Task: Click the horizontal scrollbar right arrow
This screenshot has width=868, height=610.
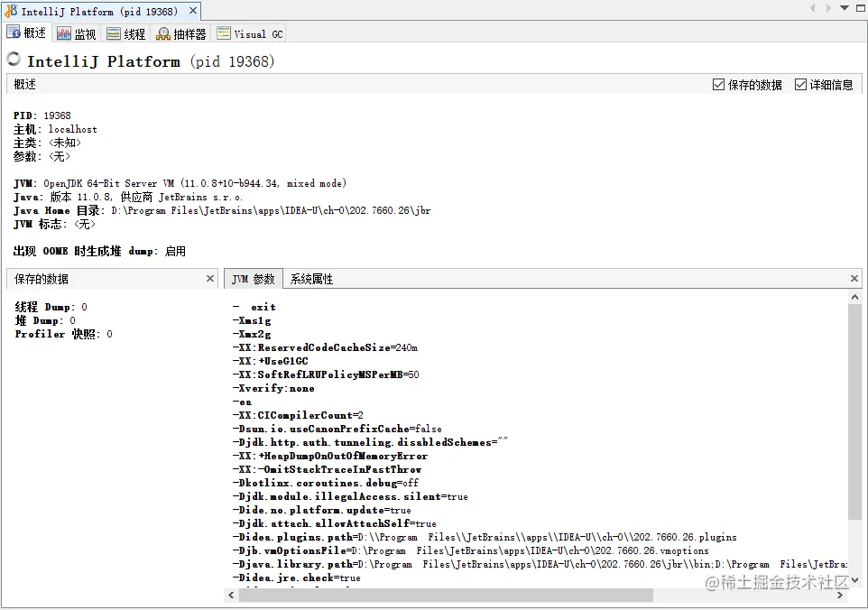Action: coord(840,595)
